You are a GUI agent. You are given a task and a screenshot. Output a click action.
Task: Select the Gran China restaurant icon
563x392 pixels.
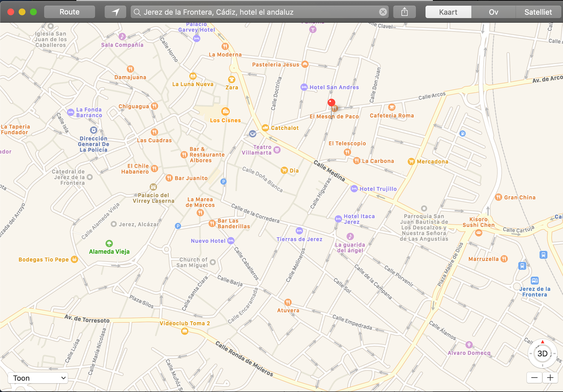click(498, 197)
